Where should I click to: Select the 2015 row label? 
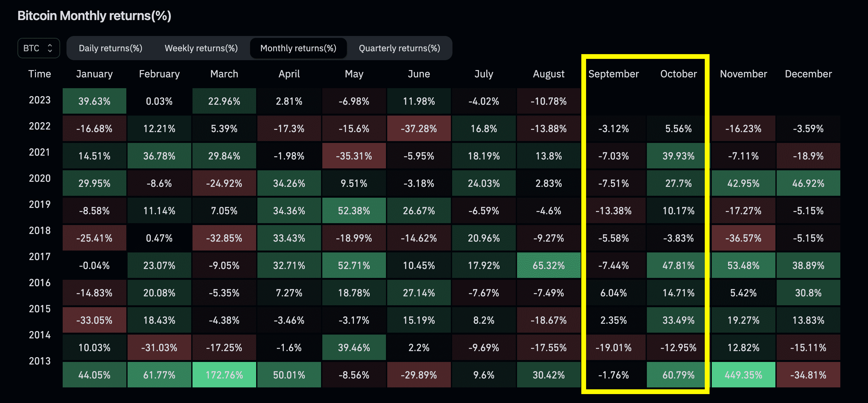pyautogui.click(x=40, y=309)
